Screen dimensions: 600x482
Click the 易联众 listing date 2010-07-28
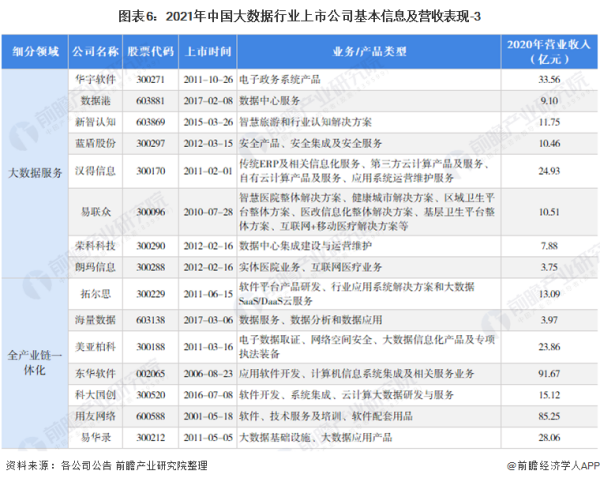[208, 212]
